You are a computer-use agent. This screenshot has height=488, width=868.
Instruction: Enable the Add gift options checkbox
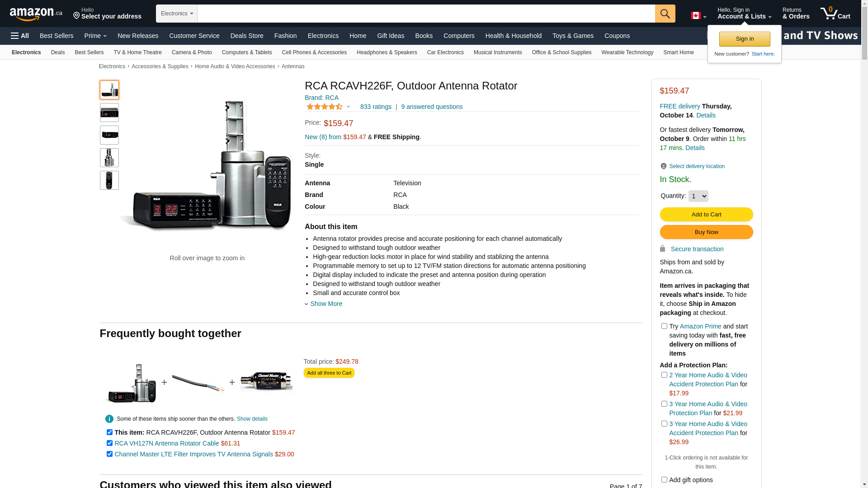[x=664, y=480]
